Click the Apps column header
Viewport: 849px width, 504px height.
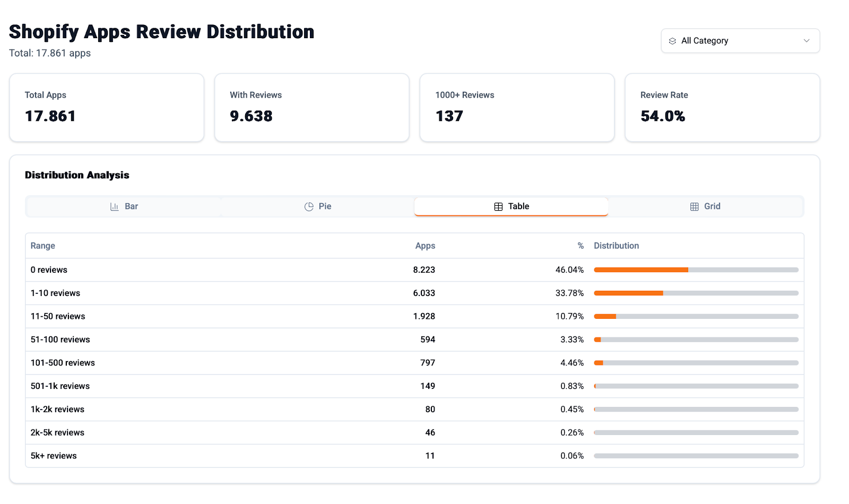[425, 246]
